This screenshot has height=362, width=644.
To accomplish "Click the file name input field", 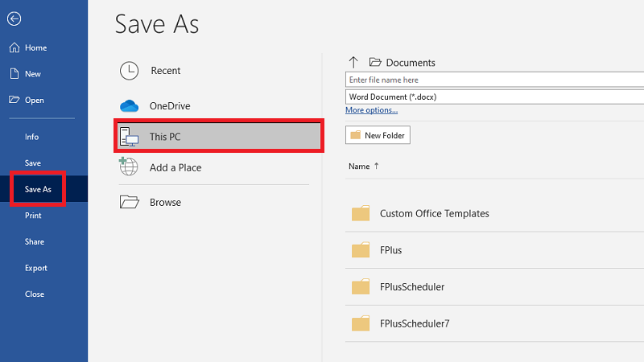I will tap(494, 80).
